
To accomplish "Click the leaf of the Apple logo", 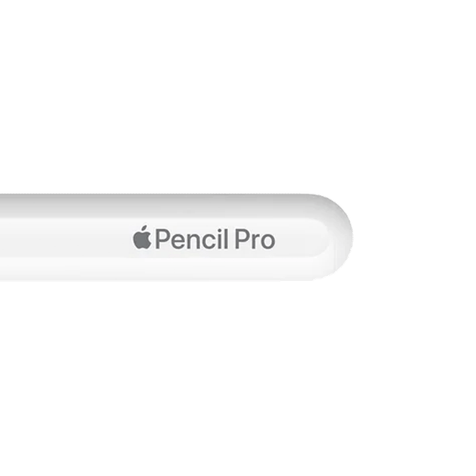I will click(145, 228).
